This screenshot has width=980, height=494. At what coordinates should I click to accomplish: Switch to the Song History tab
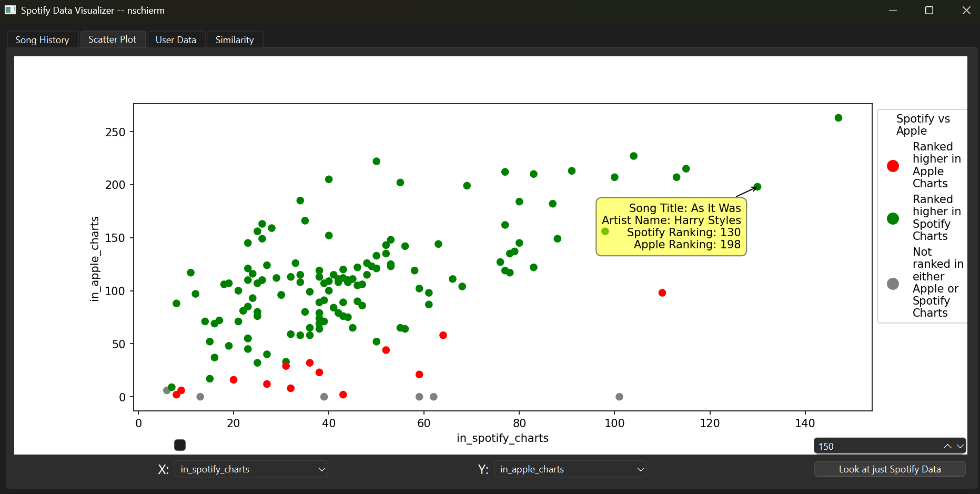[x=42, y=40]
